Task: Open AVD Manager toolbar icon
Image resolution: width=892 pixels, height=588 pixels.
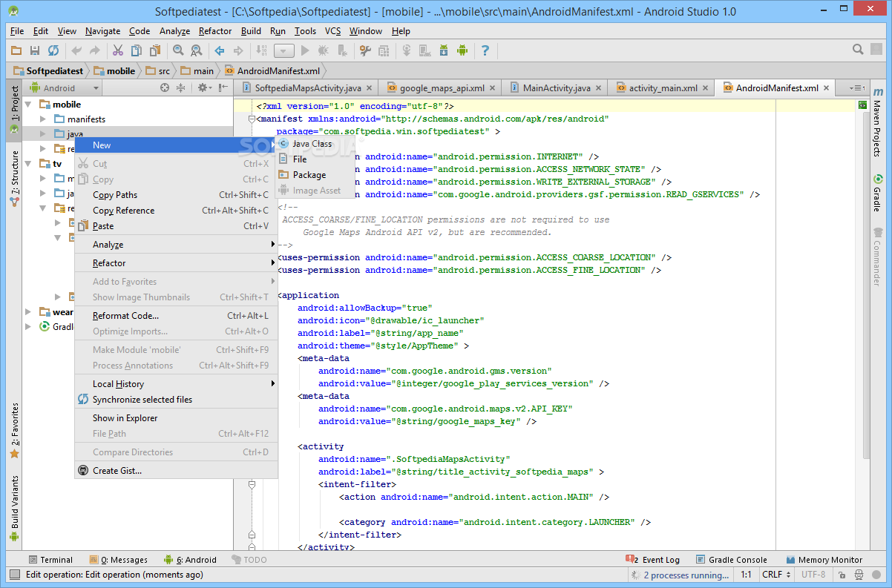Action: 425,50
